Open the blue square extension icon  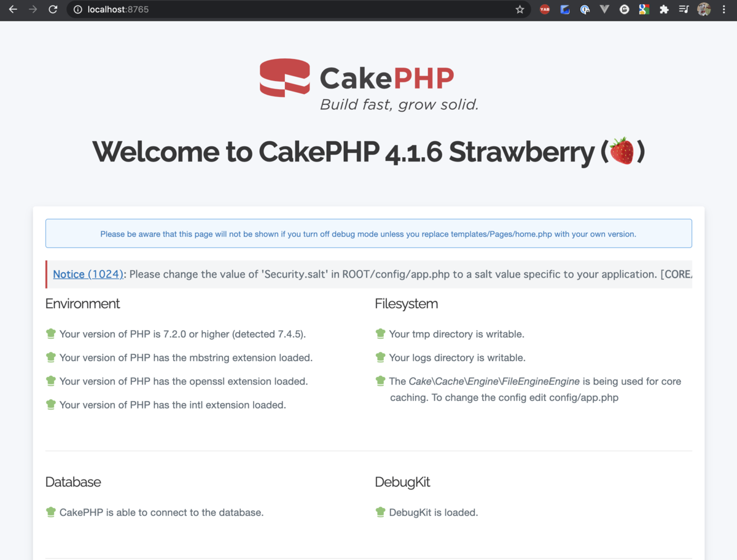565,9
